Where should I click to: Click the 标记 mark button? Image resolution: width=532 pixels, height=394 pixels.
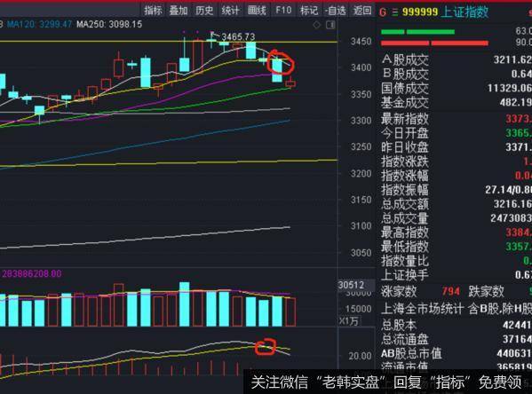309,11
